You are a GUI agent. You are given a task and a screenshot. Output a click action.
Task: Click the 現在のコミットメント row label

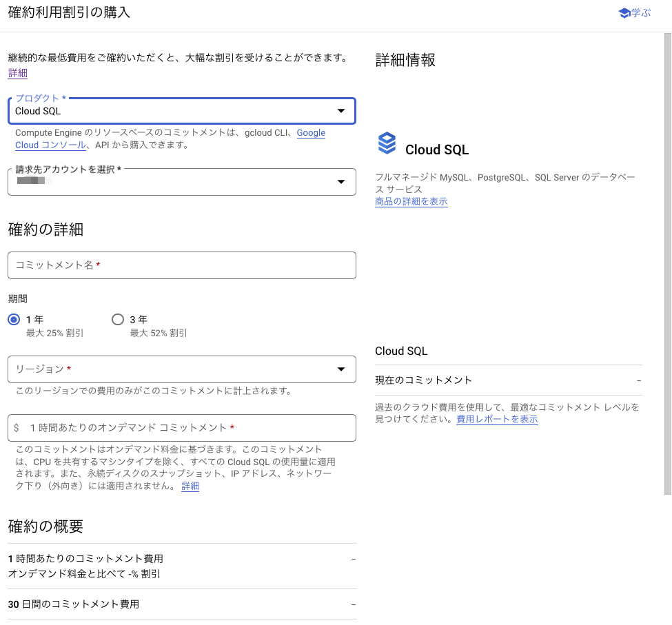tap(423, 380)
